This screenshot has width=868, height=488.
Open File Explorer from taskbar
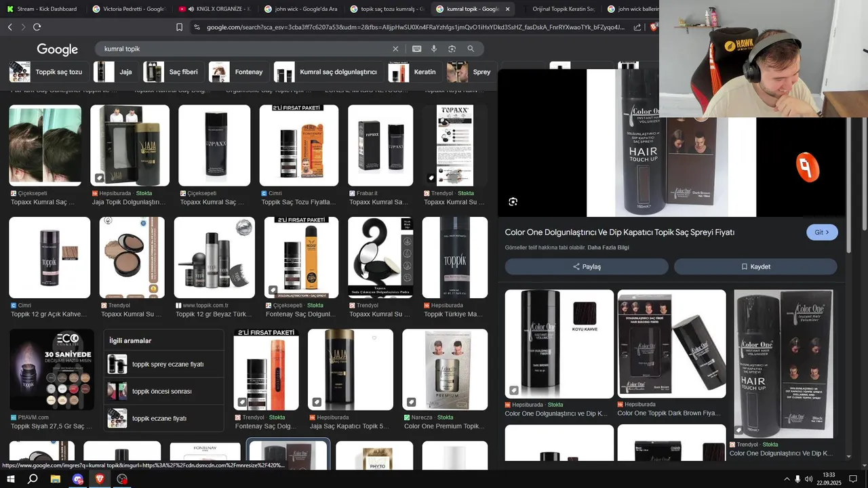click(56, 479)
